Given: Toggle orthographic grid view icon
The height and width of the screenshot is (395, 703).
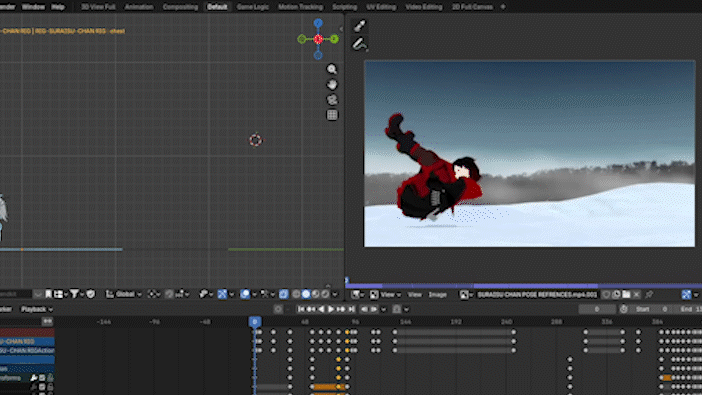Looking at the screenshot, I should (x=332, y=115).
